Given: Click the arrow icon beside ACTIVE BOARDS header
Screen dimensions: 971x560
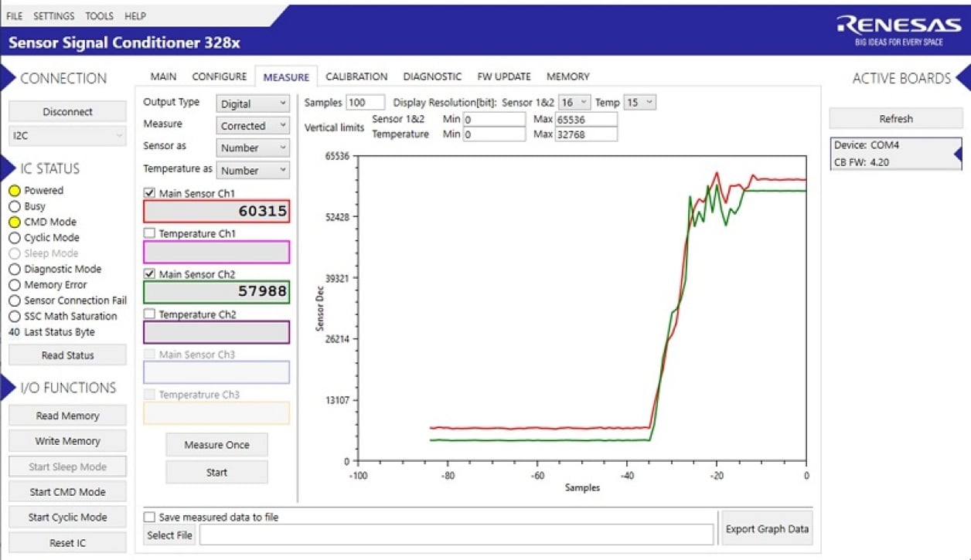Looking at the screenshot, I should click(964, 77).
